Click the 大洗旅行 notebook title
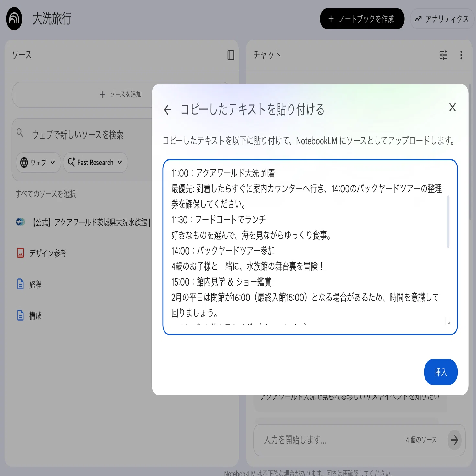 [x=52, y=19]
